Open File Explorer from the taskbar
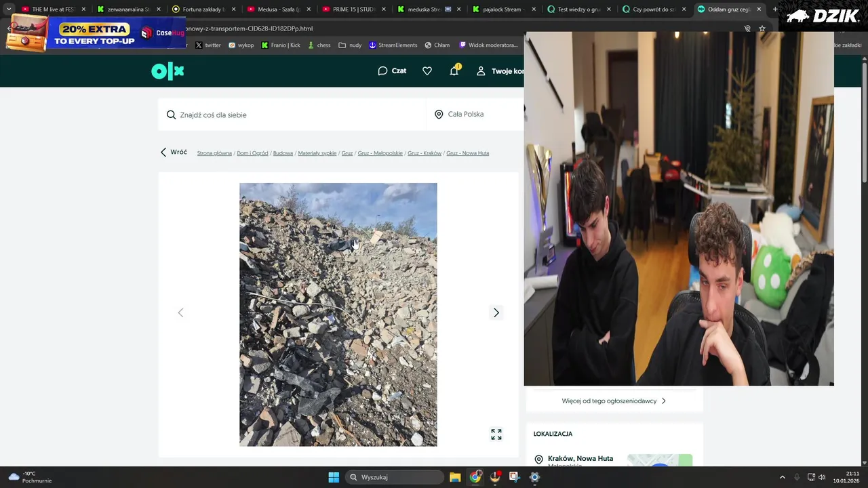The height and width of the screenshot is (488, 868). pos(455,477)
